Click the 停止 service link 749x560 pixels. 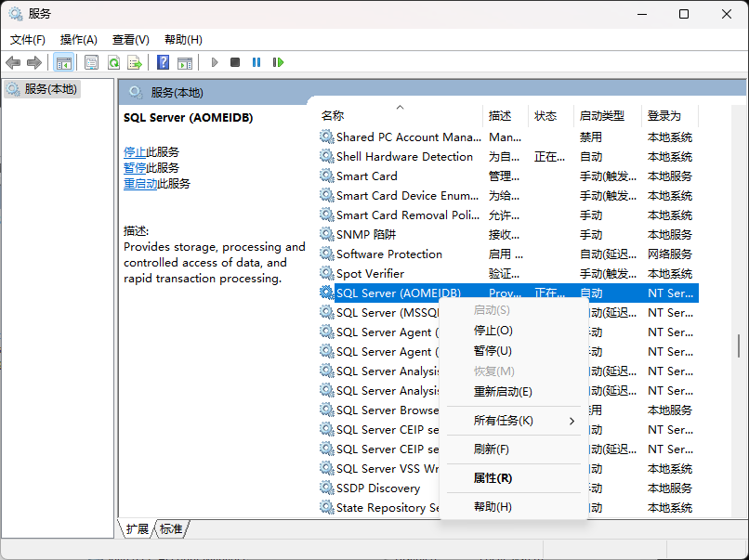tap(135, 152)
